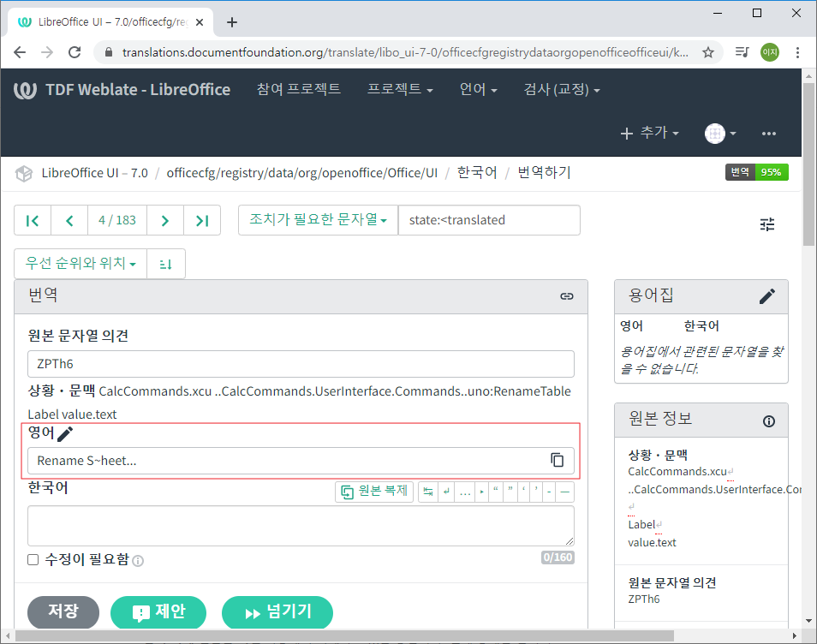Click the 원본 문자열 의견 field ZPTh6

point(301,364)
